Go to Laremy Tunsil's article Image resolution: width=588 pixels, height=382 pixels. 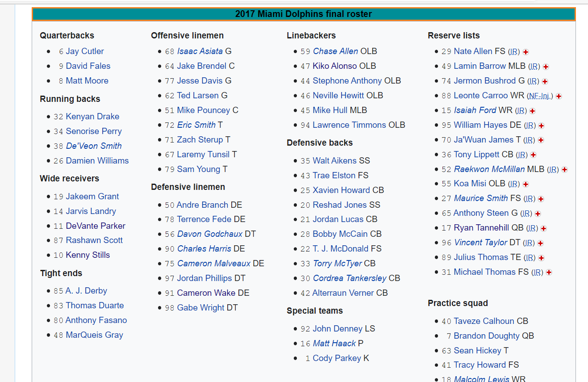click(x=203, y=155)
